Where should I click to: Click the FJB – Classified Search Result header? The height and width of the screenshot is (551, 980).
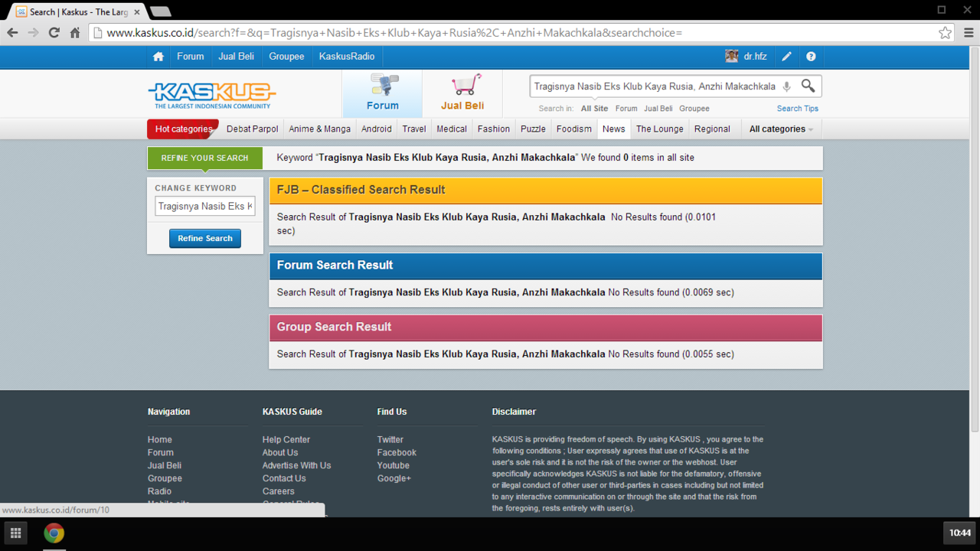click(546, 191)
